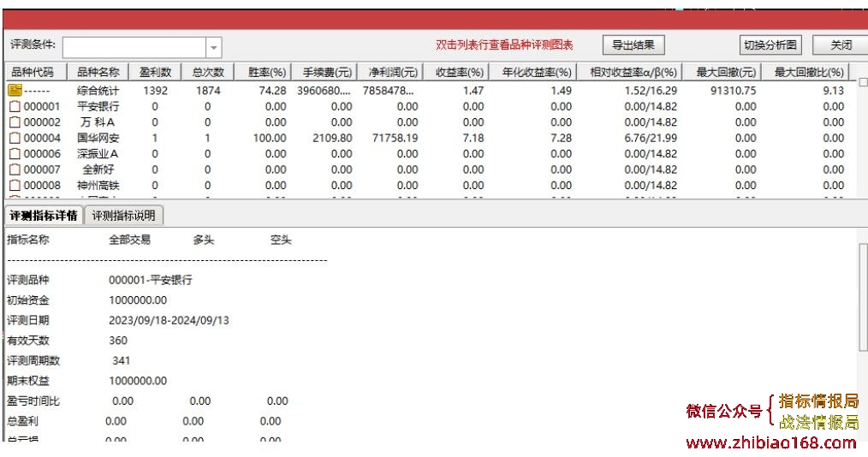868x457 pixels.
Task: Click the 盈亏时间比 label
Action: 33,401
